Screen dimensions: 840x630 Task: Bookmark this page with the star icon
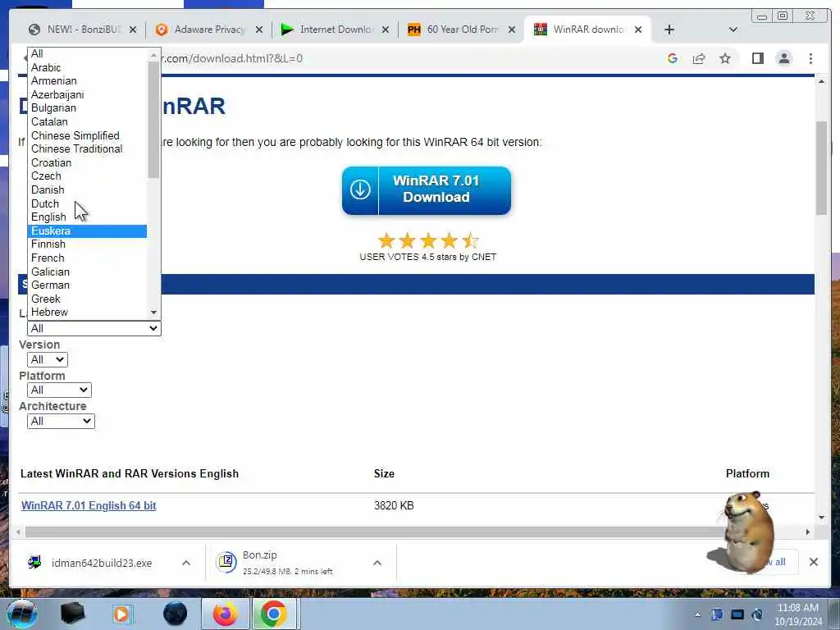pyautogui.click(x=725, y=58)
